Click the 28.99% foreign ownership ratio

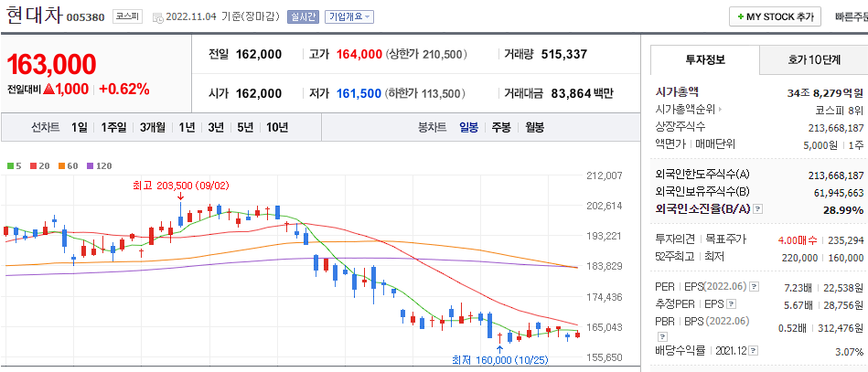coord(845,209)
